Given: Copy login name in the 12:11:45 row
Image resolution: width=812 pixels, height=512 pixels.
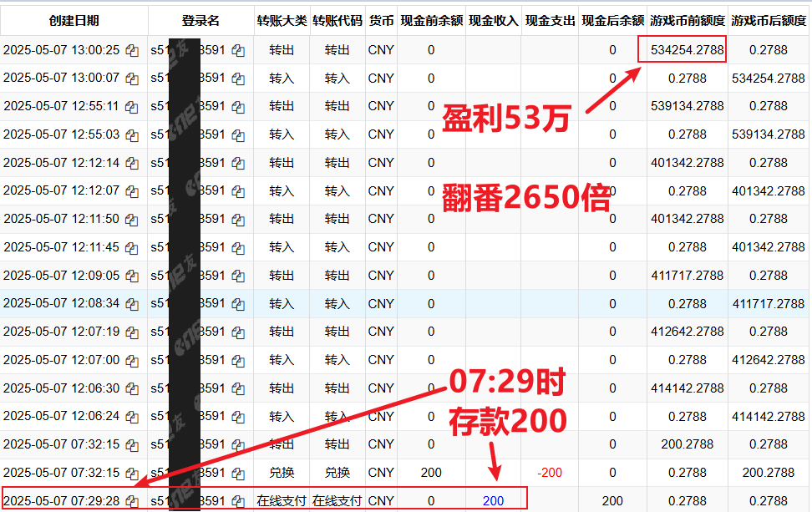Looking at the screenshot, I should (238, 248).
